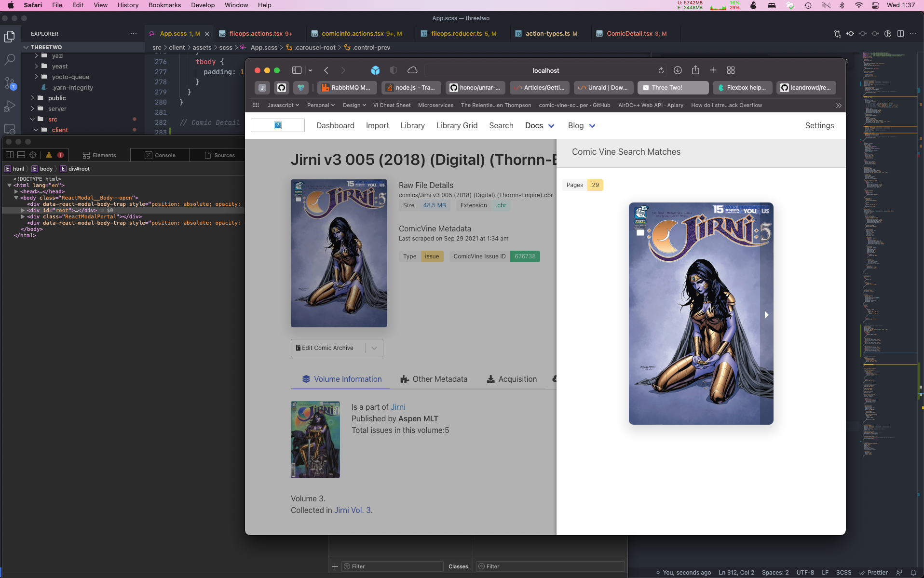Click the Jirni Vol. 3 link

353,511
